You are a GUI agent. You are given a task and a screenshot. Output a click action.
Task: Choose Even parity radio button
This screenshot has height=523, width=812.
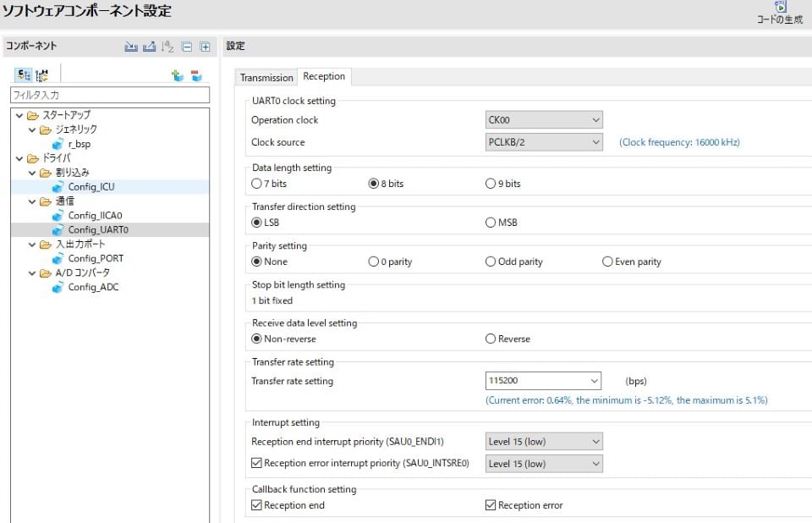607,261
